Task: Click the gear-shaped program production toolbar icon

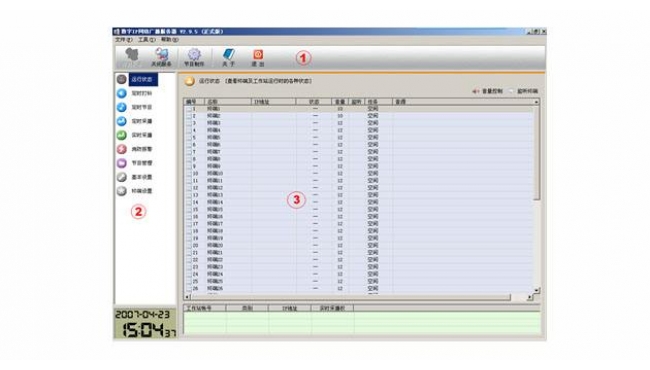Action: click(x=194, y=54)
